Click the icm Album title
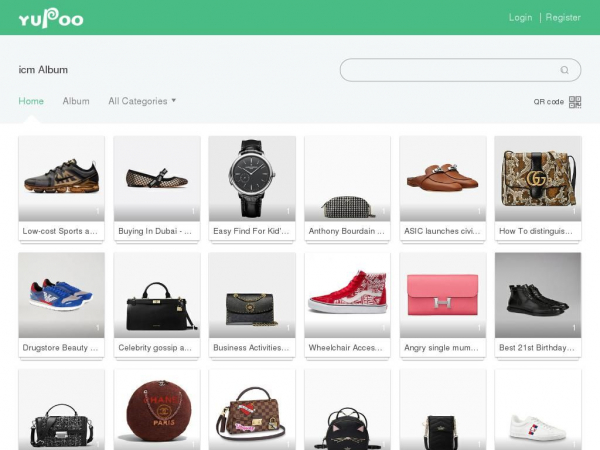Screen dimensions: 600x450 click(x=43, y=70)
